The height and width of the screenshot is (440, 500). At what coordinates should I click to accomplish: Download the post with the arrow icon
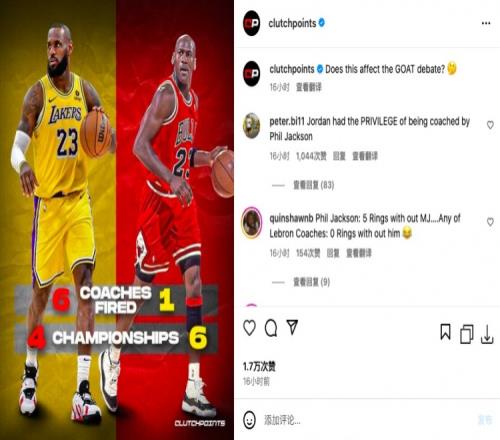487,334
